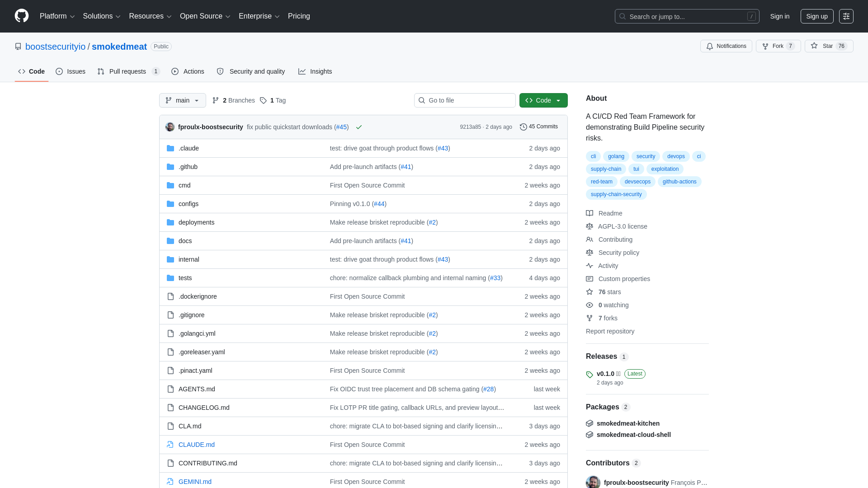Fork the repository with Fork button
The image size is (868, 488).
coord(778,46)
